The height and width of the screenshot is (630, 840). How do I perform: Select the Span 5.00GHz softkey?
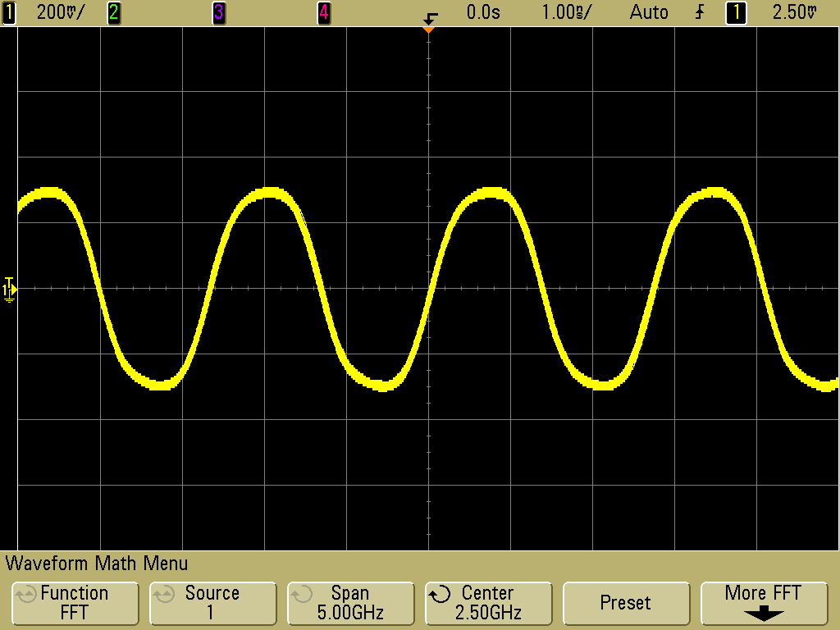click(x=350, y=603)
